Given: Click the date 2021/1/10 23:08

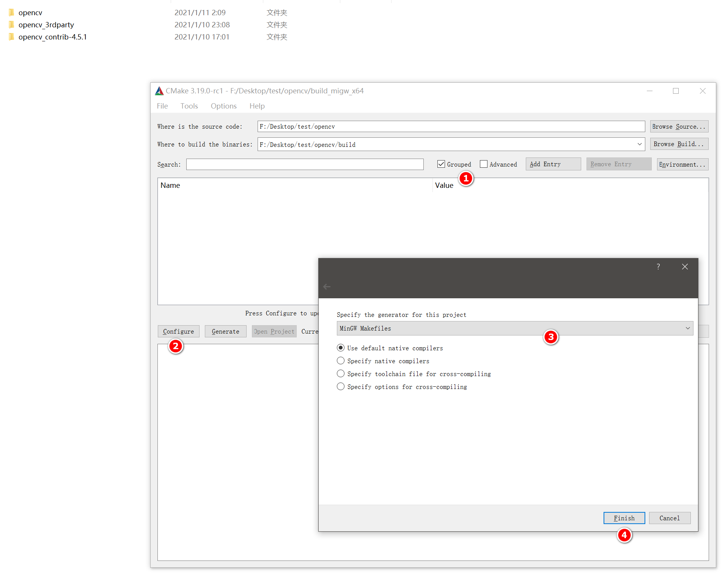Looking at the screenshot, I should [202, 25].
